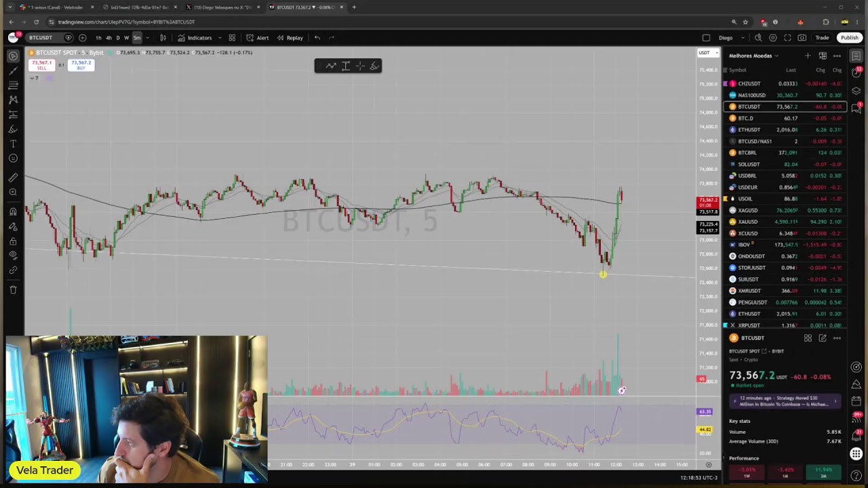Click the compare or add symbol plus icon

[83, 38]
